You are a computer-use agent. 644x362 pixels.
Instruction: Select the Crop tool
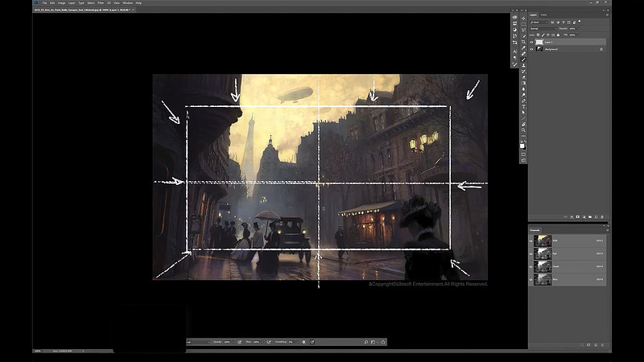523,42
